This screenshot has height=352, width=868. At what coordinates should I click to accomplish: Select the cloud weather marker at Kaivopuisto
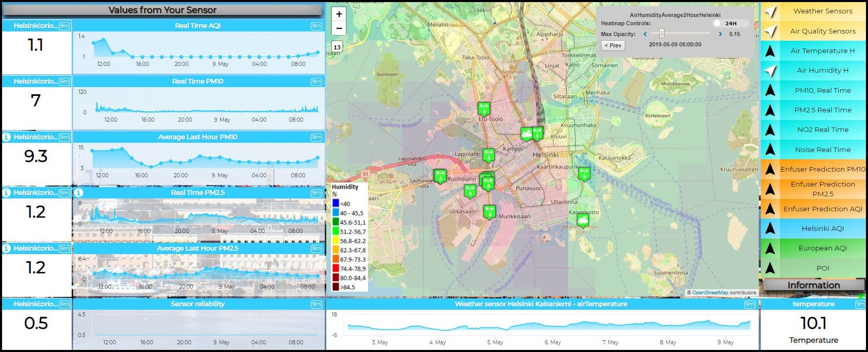pos(583,221)
